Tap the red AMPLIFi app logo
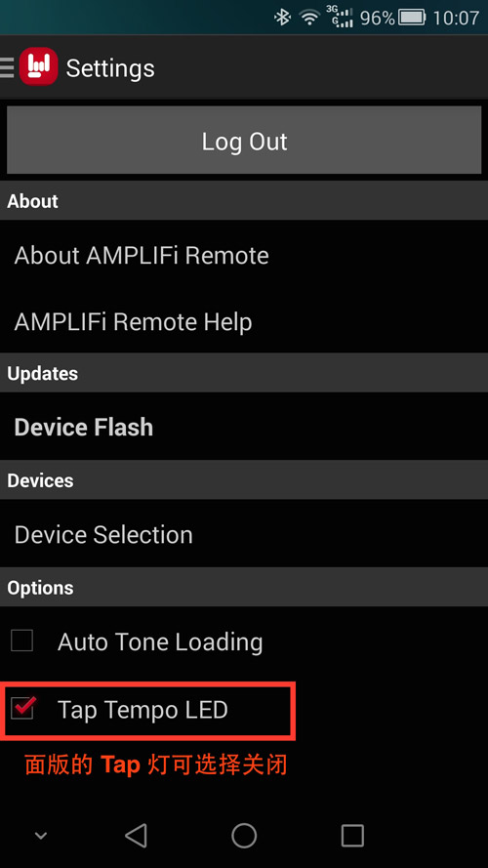 click(x=38, y=67)
